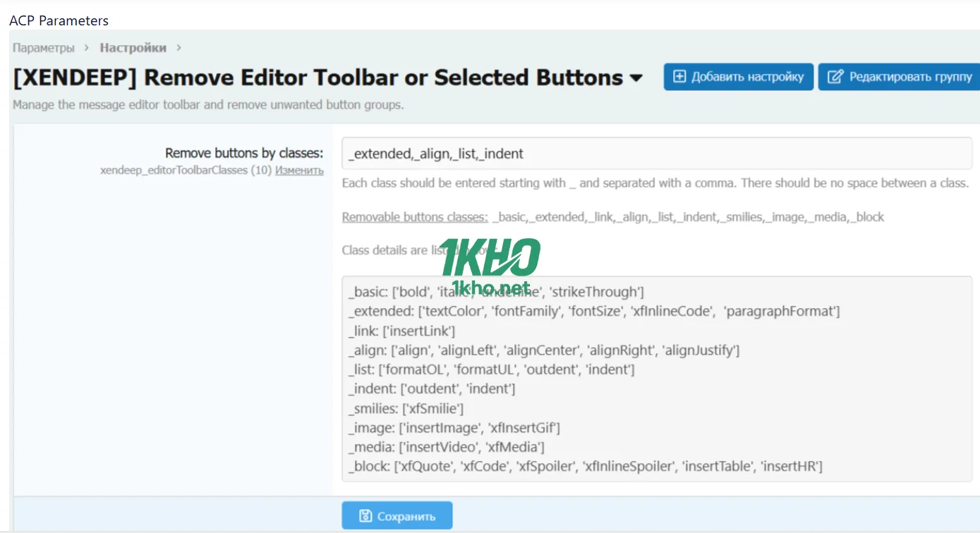Screen dimensions: 980x533
Task: Click the floppy disk icon on Сохранить
Action: [365, 516]
